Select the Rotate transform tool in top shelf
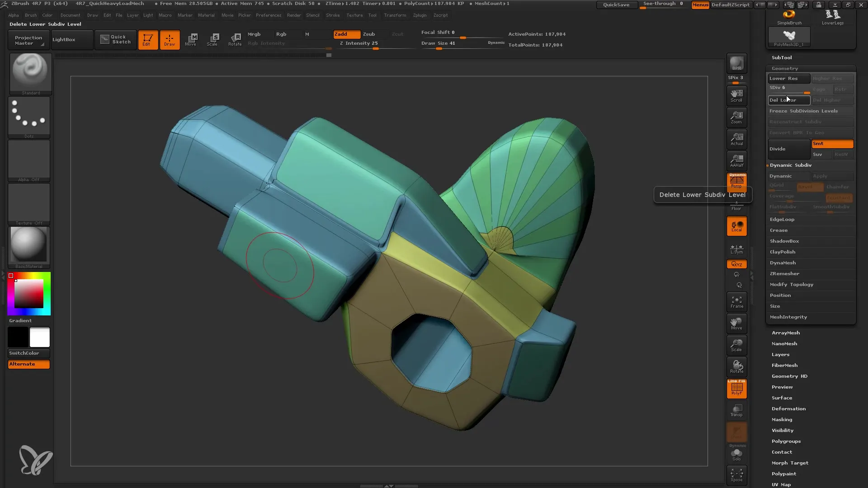868x488 pixels. coord(235,40)
